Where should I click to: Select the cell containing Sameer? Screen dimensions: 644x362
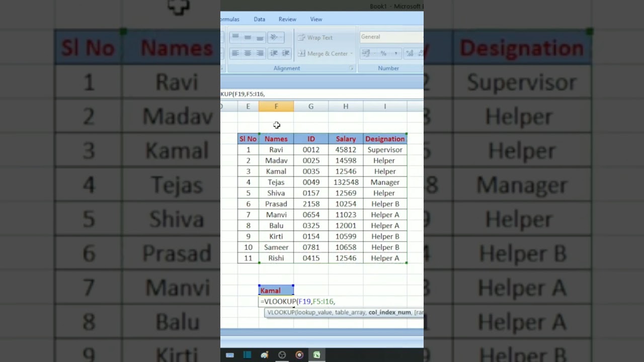click(x=276, y=247)
